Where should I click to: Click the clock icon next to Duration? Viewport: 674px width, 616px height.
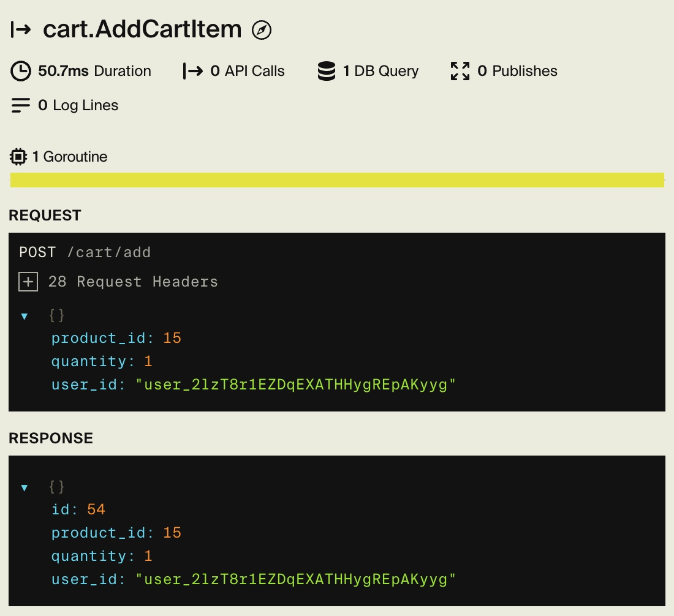pos(21,71)
